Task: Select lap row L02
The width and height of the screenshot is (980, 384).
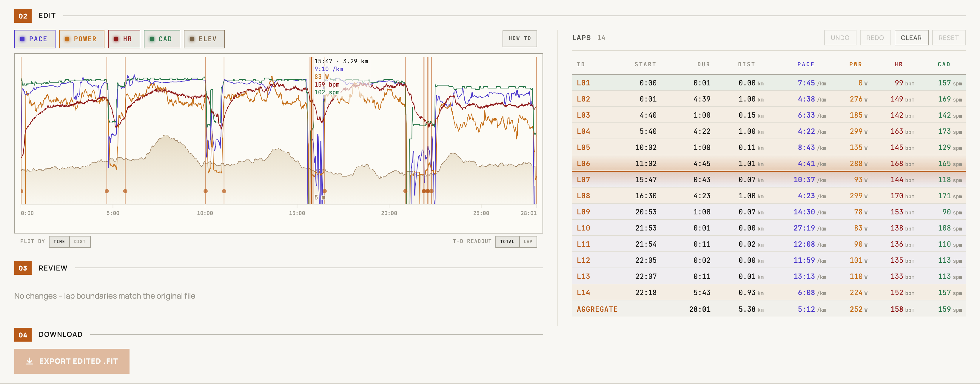Action: pyautogui.click(x=768, y=99)
